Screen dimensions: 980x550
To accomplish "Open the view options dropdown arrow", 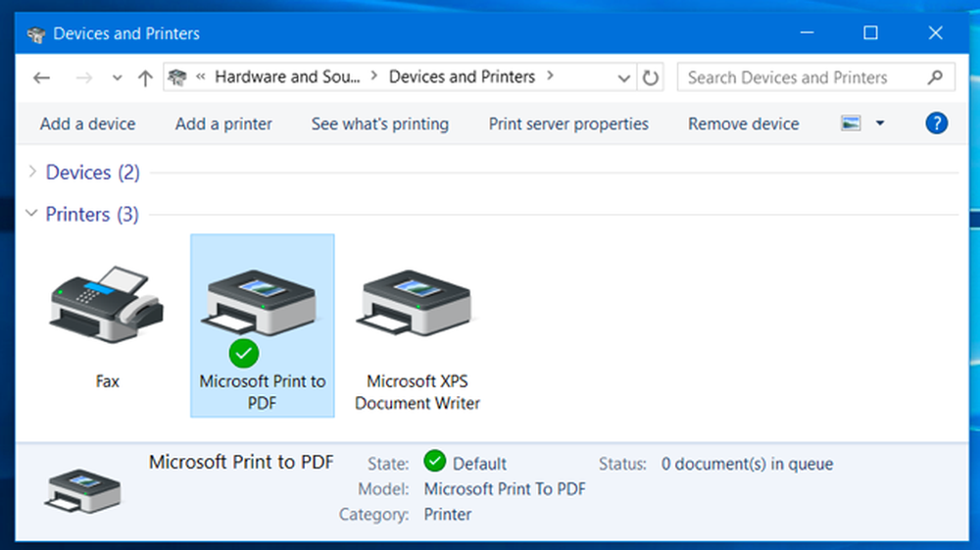I will click(x=880, y=124).
